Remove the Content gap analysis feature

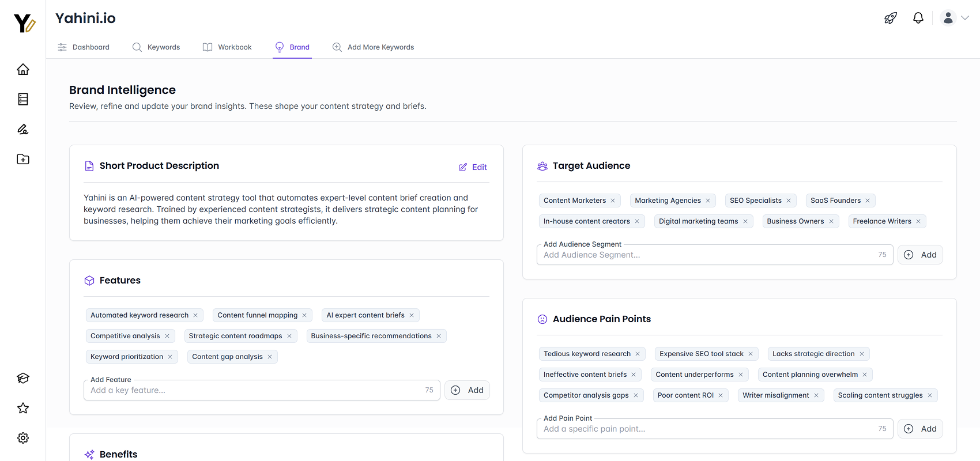pos(270,357)
